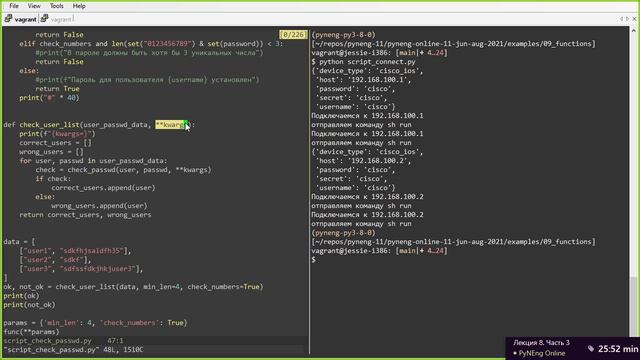Click 'def check_user_list' function definition
Viewport: 640px width, 360px height.
pyautogui.click(x=99, y=124)
